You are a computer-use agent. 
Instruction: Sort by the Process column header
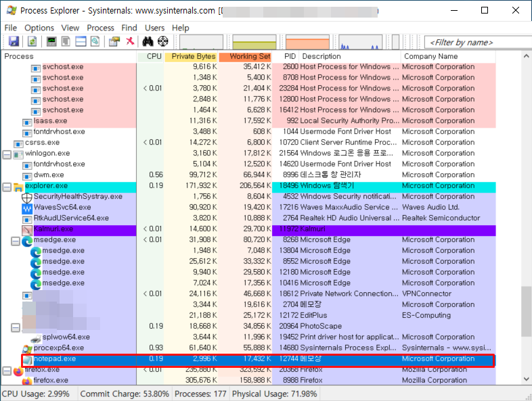[69, 56]
